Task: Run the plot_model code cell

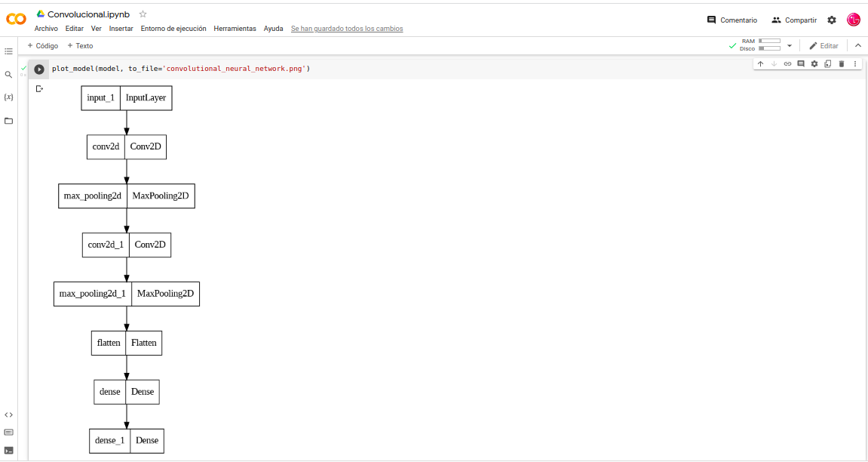Action: pos(39,69)
